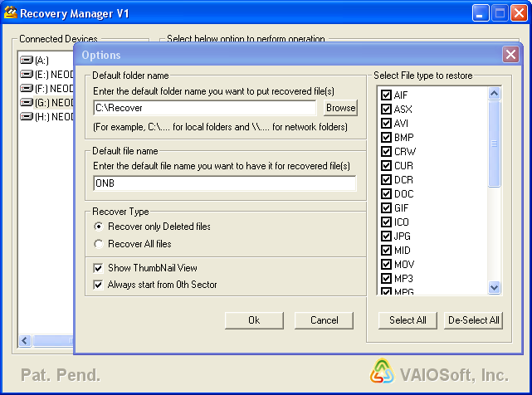Click De-Select All file types
The height and width of the screenshot is (395, 532).
[474, 320]
